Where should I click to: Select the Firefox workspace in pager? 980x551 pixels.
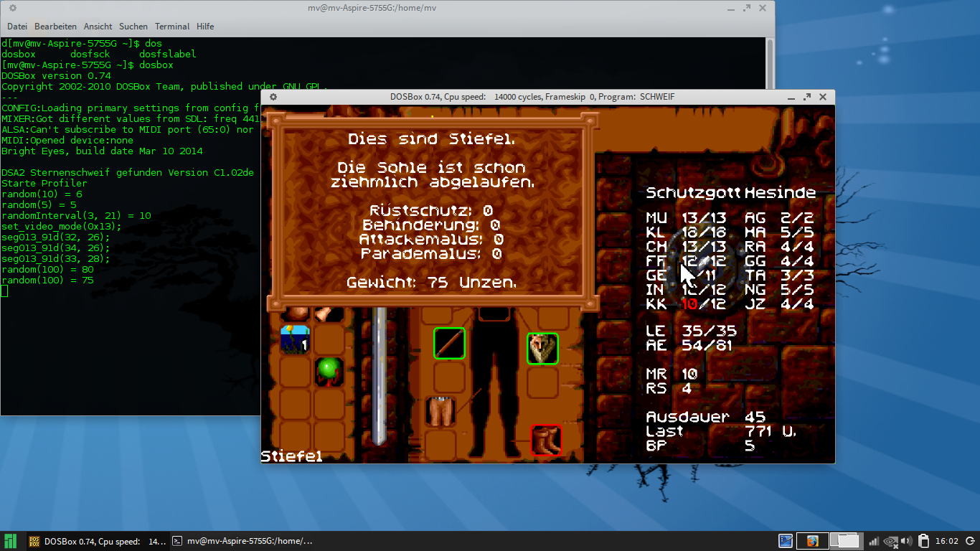pyautogui.click(x=812, y=541)
